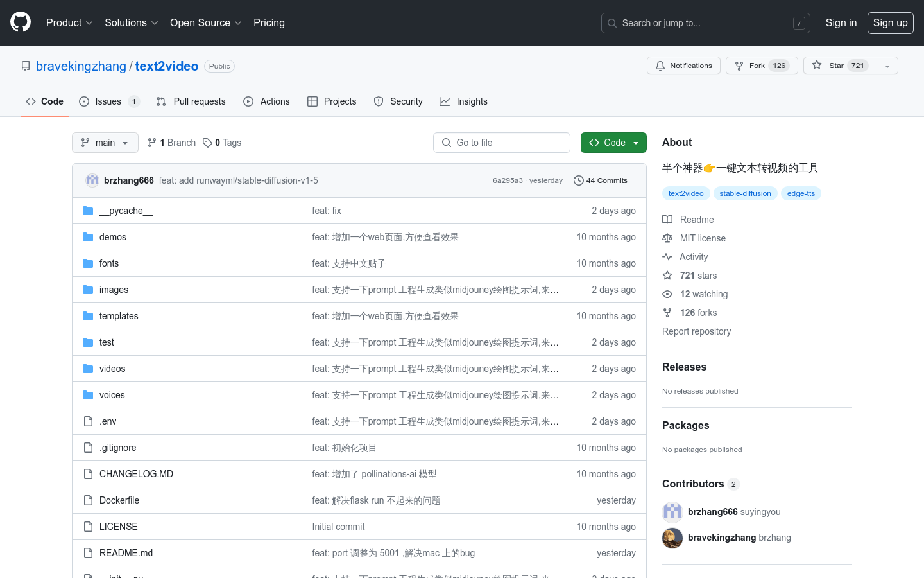Open bravekingzhang contributor avatar
This screenshot has width=924, height=578.
(x=672, y=538)
